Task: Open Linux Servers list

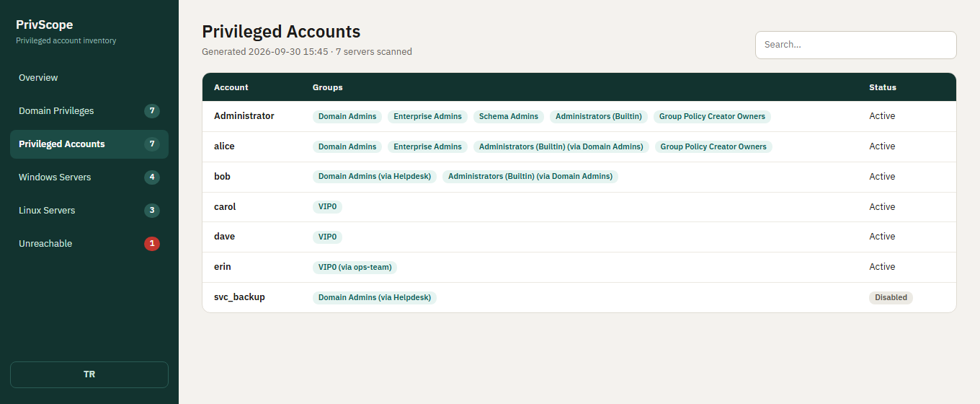Action: (x=89, y=211)
